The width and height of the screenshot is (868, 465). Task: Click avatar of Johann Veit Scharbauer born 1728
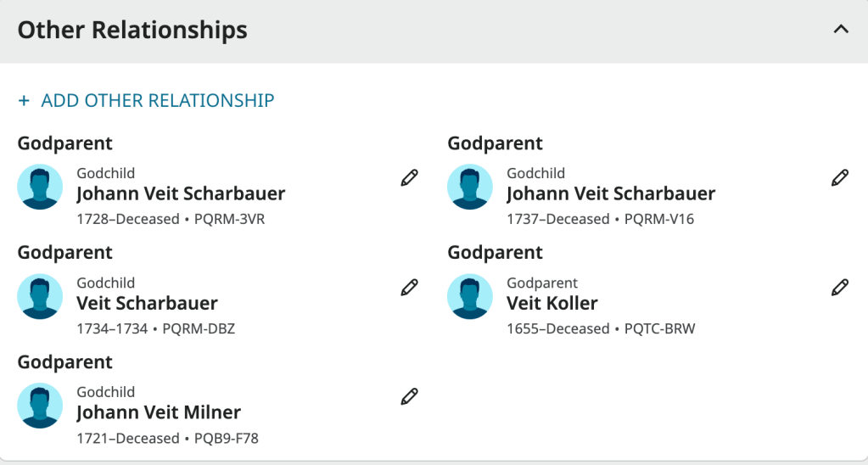point(40,187)
